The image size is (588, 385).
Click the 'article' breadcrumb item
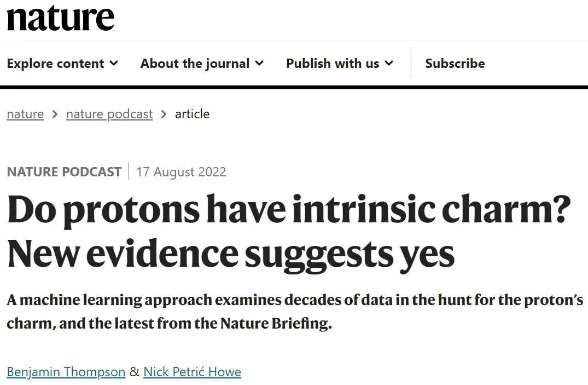click(x=192, y=114)
